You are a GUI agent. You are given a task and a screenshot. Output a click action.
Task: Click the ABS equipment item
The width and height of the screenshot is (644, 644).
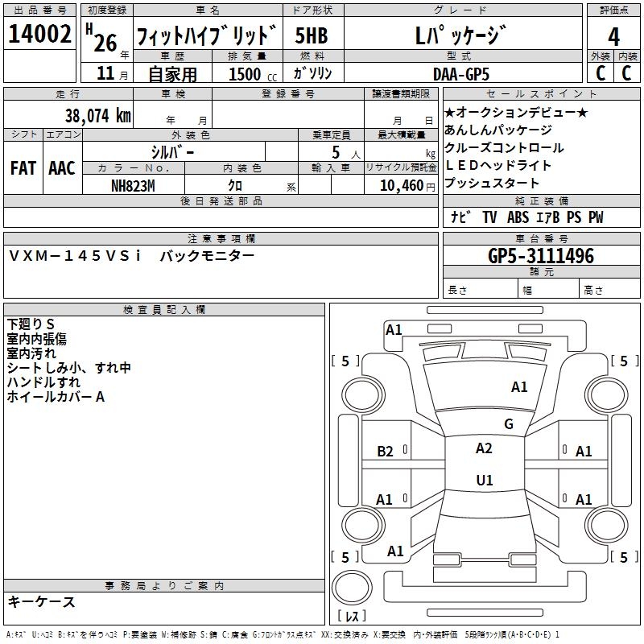[x=518, y=217]
